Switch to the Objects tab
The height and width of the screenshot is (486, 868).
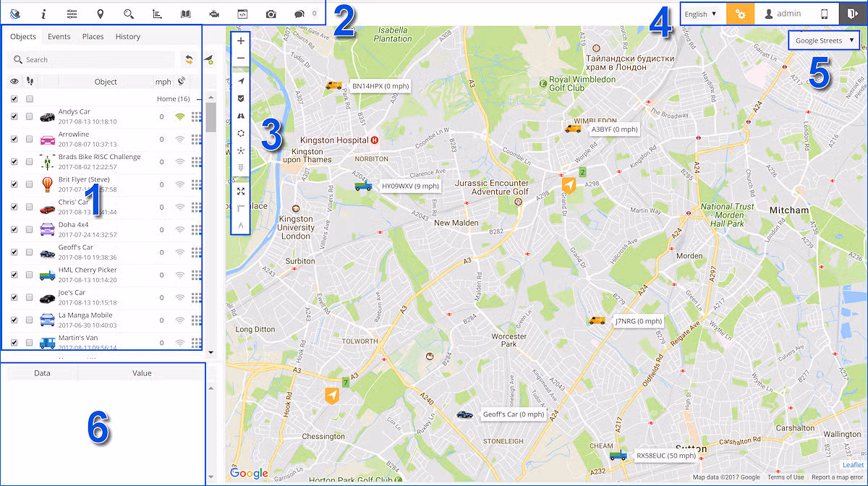[23, 37]
